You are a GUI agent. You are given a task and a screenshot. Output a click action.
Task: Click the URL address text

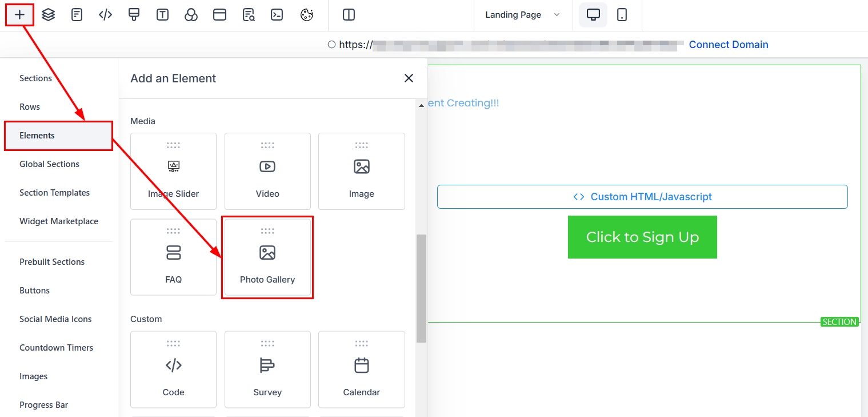[511, 45]
